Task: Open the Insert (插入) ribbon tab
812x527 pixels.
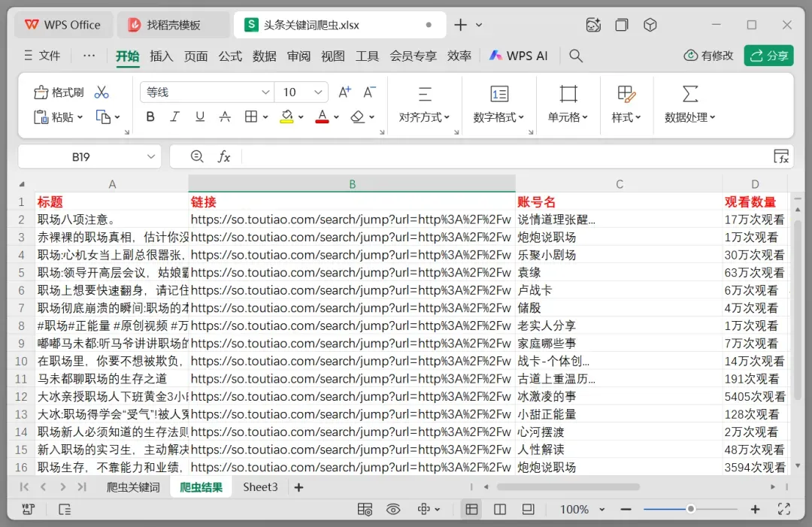Action: (161, 56)
